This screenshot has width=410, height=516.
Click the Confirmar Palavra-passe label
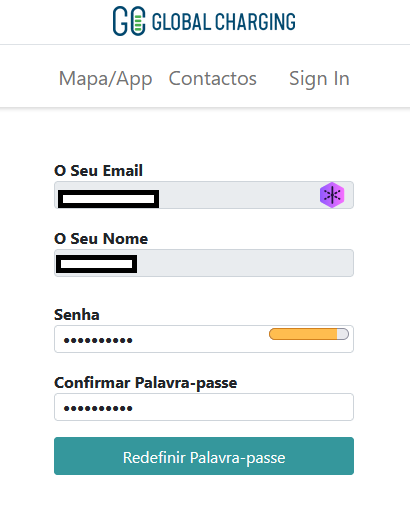point(146,383)
